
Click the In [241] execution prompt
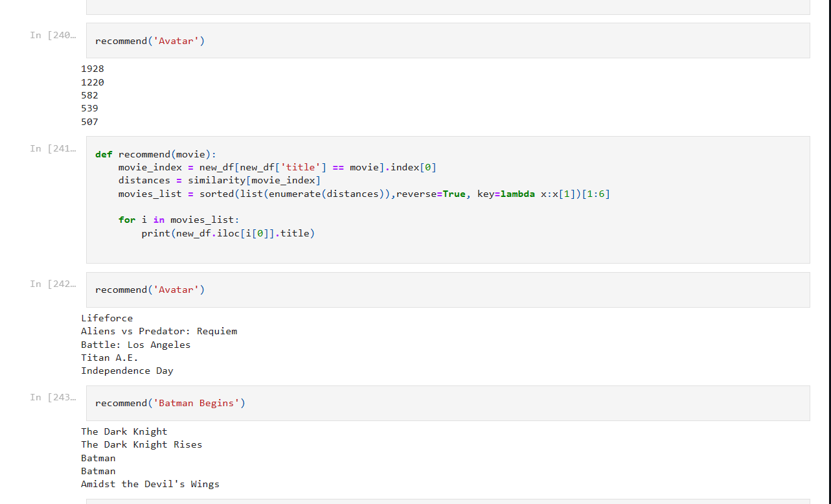click(52, 148)
